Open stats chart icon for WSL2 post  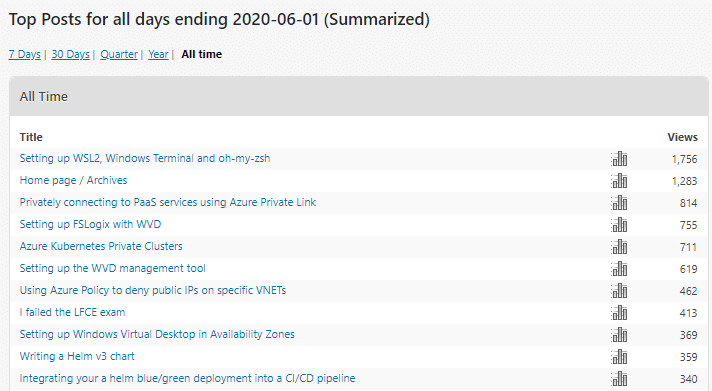click(x=619, y=159)
